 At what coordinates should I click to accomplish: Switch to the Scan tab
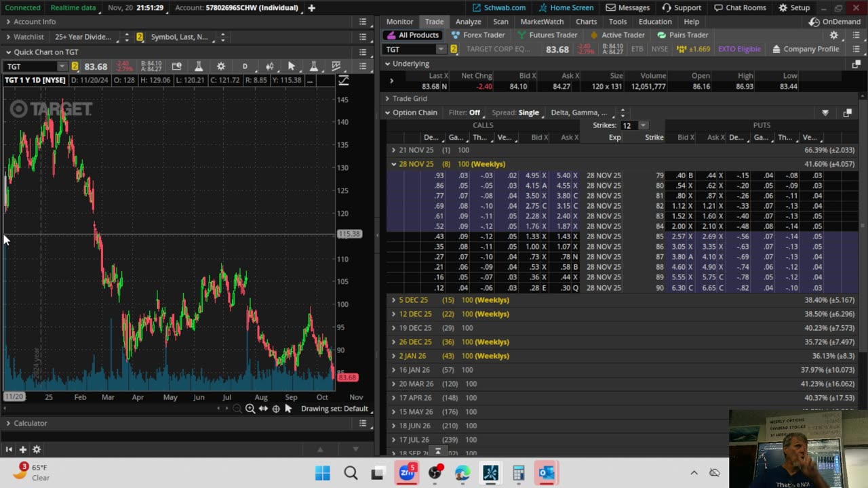[500, 22]
